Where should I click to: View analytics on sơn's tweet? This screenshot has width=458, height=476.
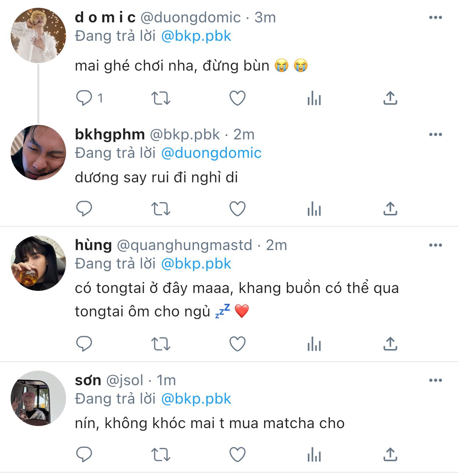pos(314,454)
